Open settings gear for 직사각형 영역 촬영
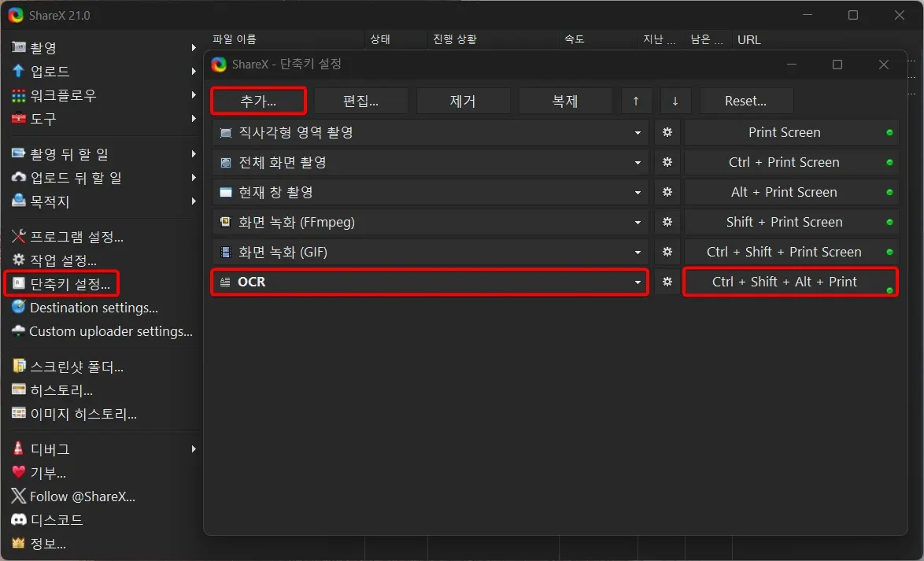 tap(667, 133)
